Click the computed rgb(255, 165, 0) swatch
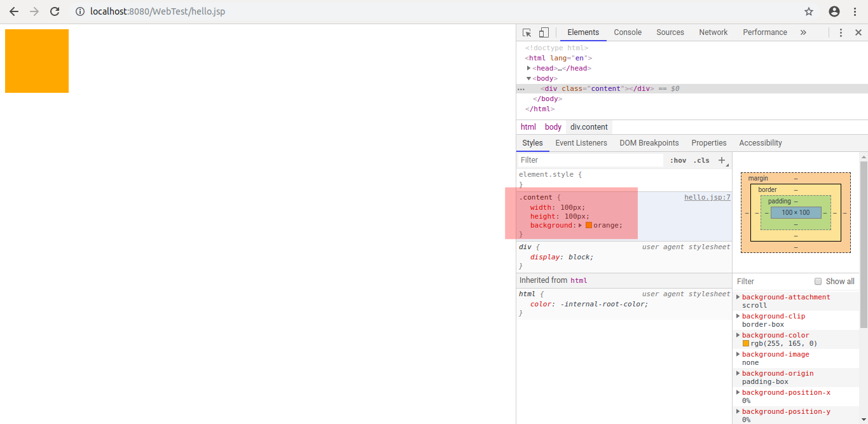This screenshot has width=868, height=424. coord(746,343)
